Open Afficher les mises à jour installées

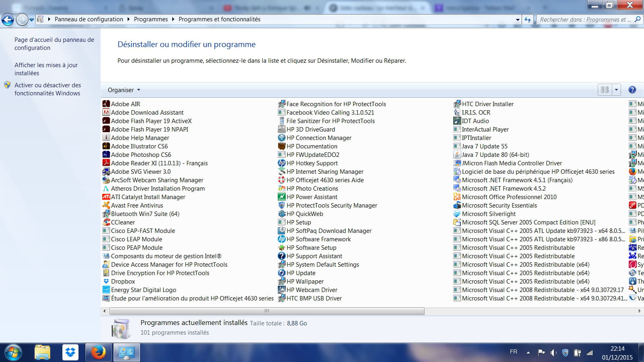point(46,69)
